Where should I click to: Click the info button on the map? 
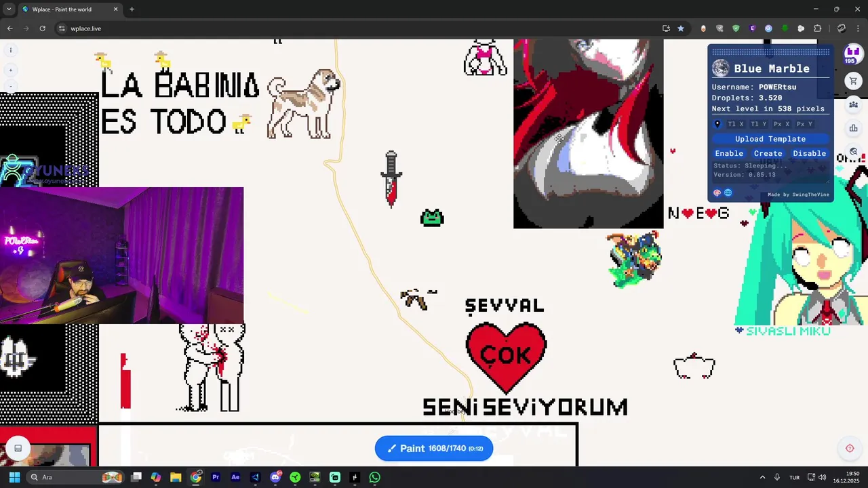click(10, 50)
